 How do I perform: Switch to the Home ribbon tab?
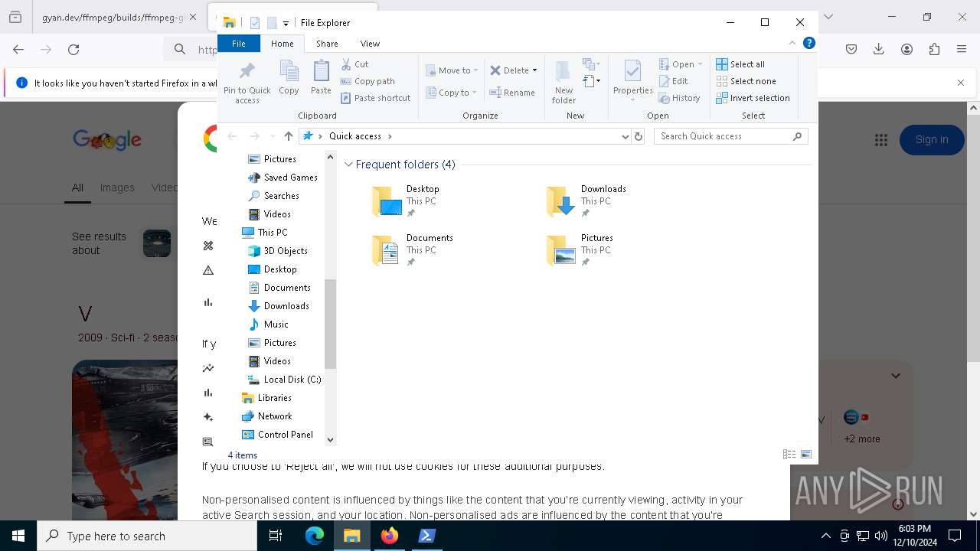click(282, 44)
